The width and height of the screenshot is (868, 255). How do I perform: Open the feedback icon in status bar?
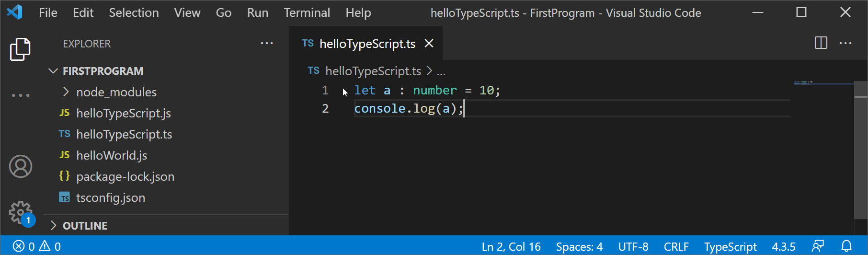click(x=818, y=246)
